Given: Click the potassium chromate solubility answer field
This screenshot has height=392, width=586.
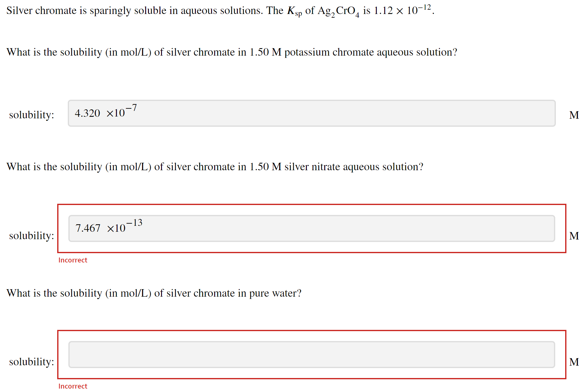Looking at the screenshot, I should pos(311,113).
